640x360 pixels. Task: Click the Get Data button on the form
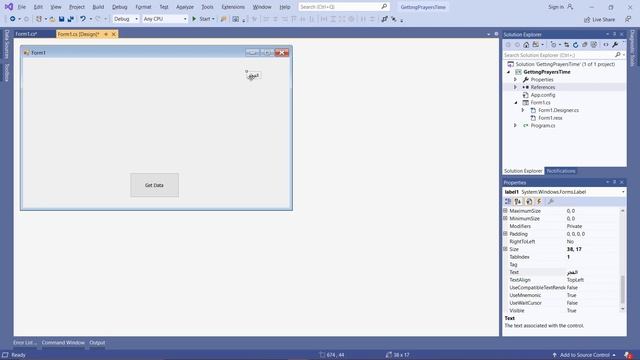[154, 185]
